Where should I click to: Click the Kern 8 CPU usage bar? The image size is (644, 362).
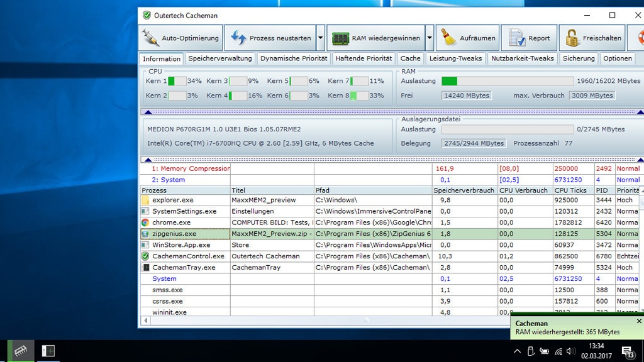359,96
